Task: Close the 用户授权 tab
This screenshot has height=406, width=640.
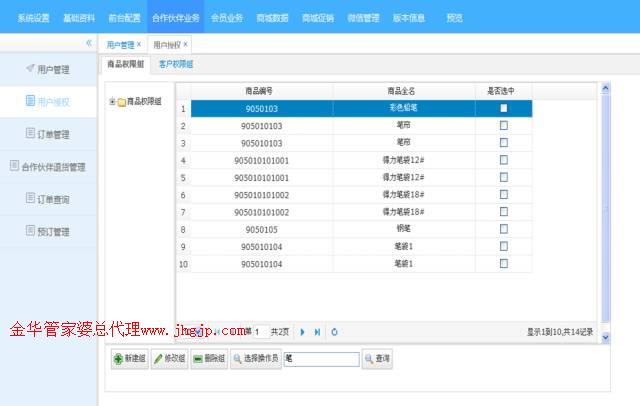Action: (x=185, y=44)
